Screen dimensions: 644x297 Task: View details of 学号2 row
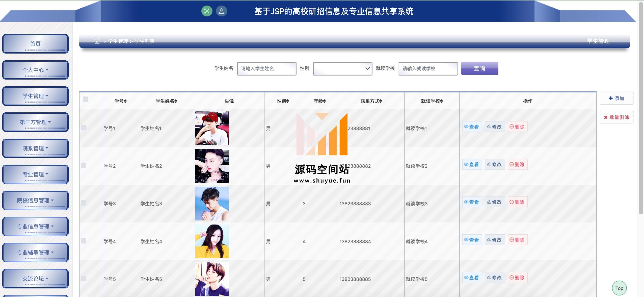472,164
